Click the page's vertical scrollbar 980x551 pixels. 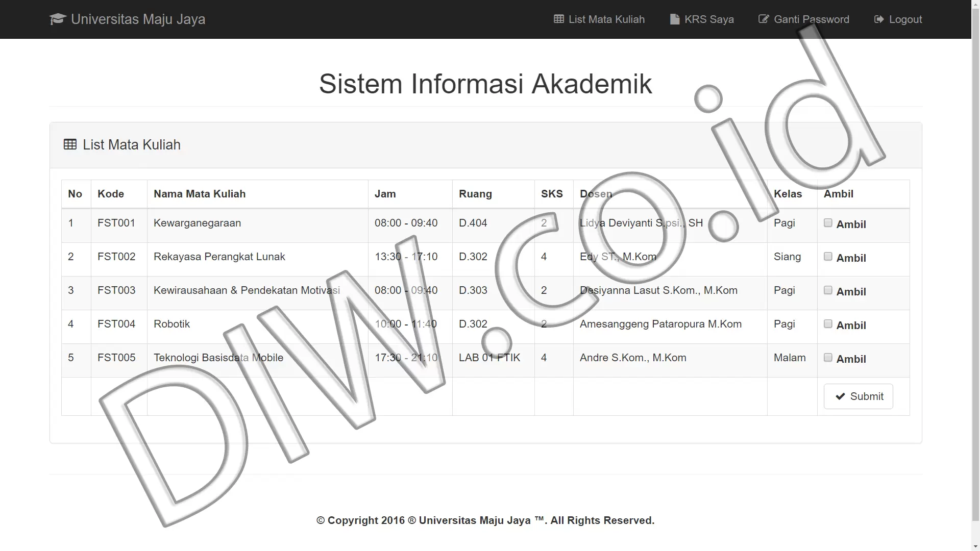pyautogui.click(x=975, y=275)
